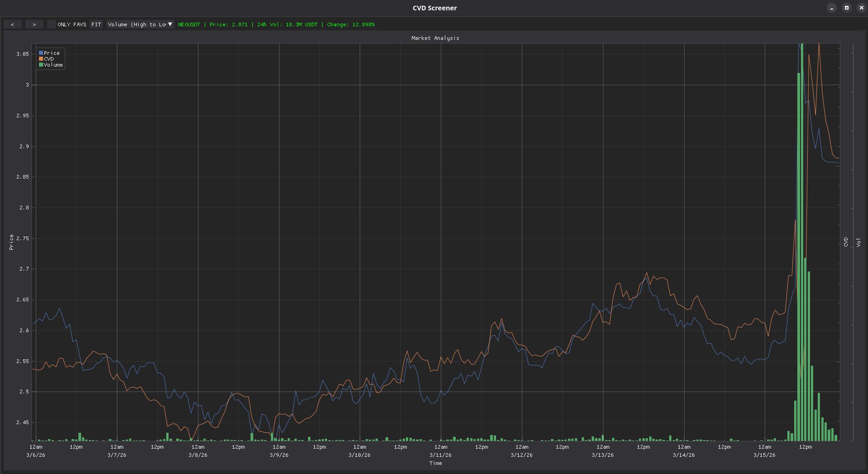
Task: Click the NEOUSDT symbol text
Action: (189, 24)
